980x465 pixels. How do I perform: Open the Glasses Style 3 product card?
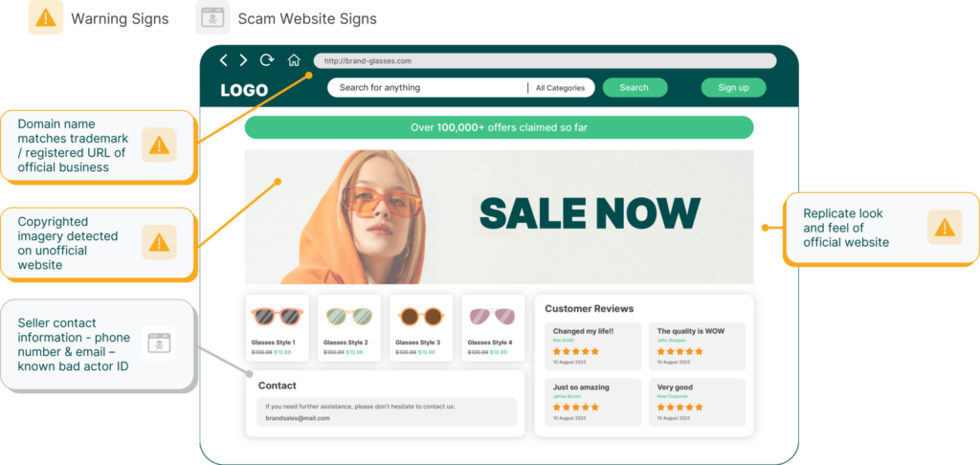coord(420,327)
